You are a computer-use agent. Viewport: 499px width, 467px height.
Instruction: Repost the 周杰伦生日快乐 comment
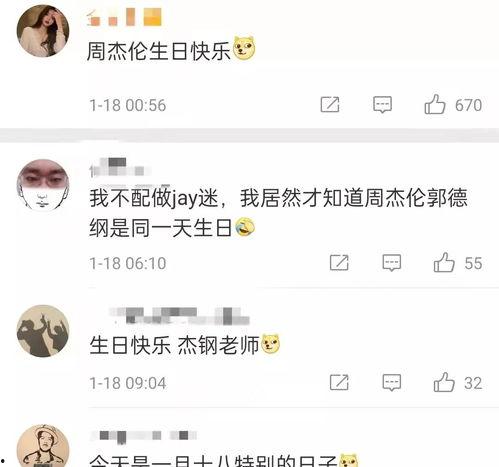(x=330, y=105)
